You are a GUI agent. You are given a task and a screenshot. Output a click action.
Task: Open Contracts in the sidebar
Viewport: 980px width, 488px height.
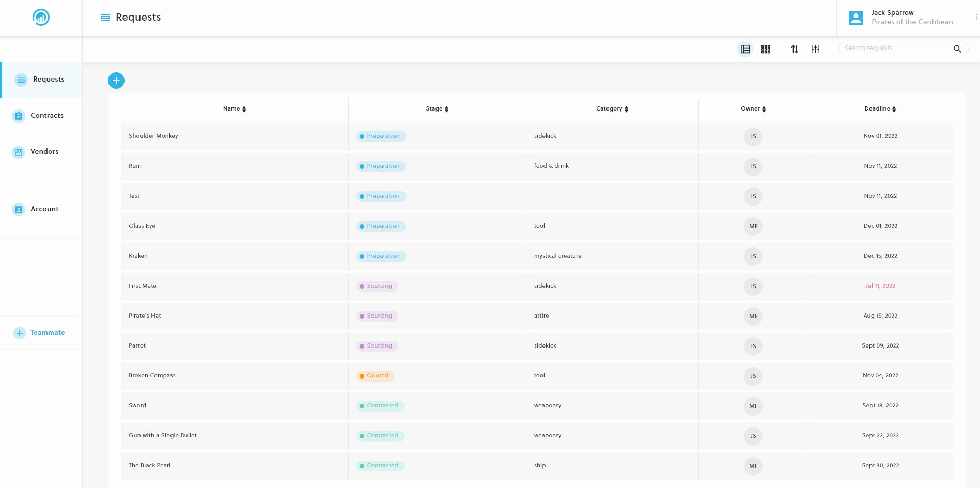pyautogui.click(x=46, y=116)
